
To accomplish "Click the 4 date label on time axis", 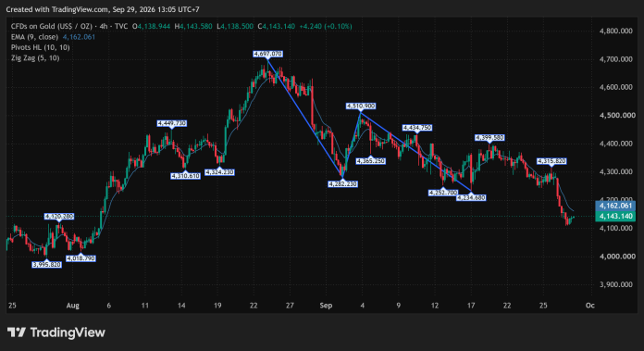I will (362, 306).
